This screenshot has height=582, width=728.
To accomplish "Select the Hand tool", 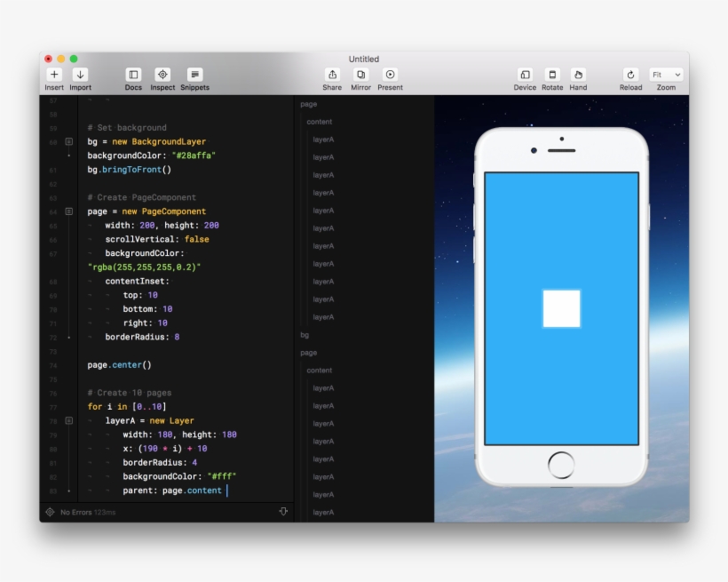I will point(578,76).
